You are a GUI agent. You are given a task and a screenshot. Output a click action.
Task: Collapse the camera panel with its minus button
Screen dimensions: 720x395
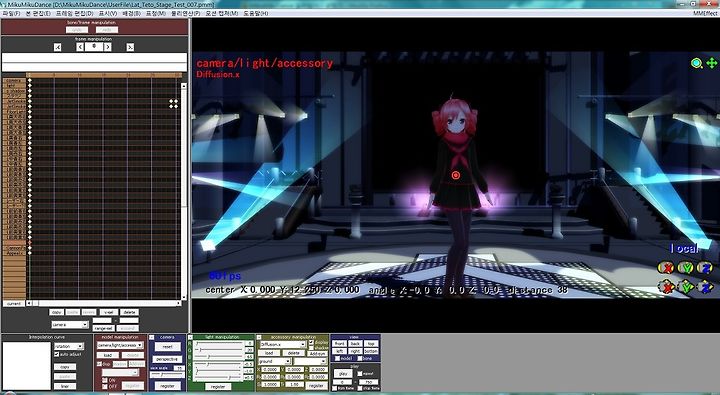point(152,338)
